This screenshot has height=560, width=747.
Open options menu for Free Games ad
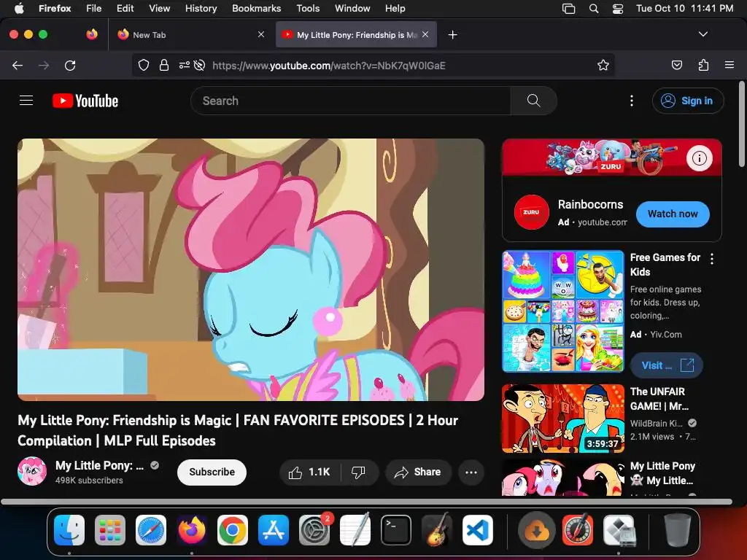712,259
